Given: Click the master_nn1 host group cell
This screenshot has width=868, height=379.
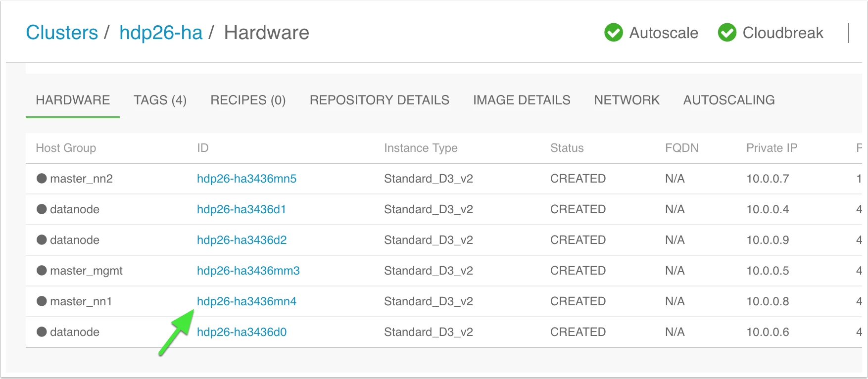Looking at the screenshot, I should (81, 301).
